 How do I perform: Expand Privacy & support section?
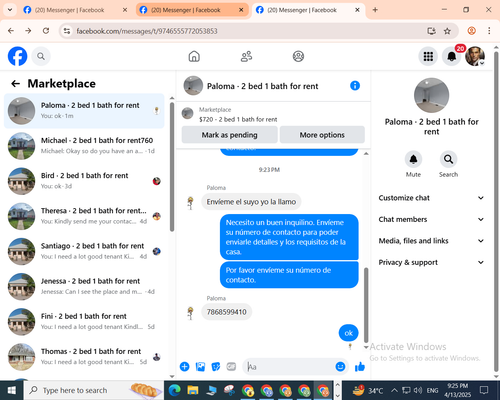tap(431, 262)
